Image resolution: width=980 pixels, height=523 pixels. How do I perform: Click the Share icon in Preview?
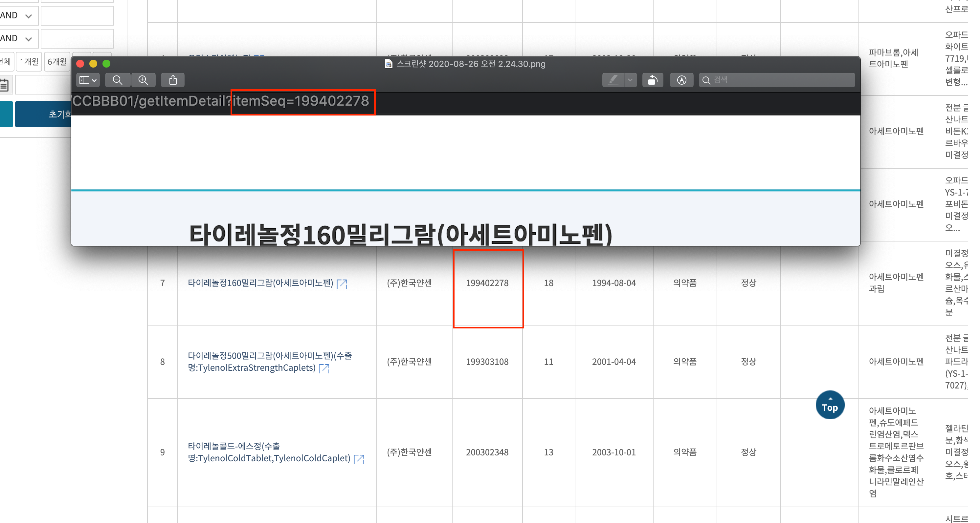(x=173, y=80)
